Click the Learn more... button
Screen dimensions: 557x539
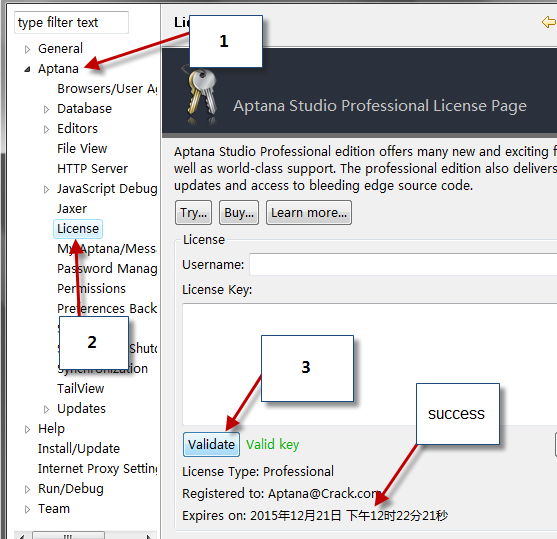tap(309, 212)
